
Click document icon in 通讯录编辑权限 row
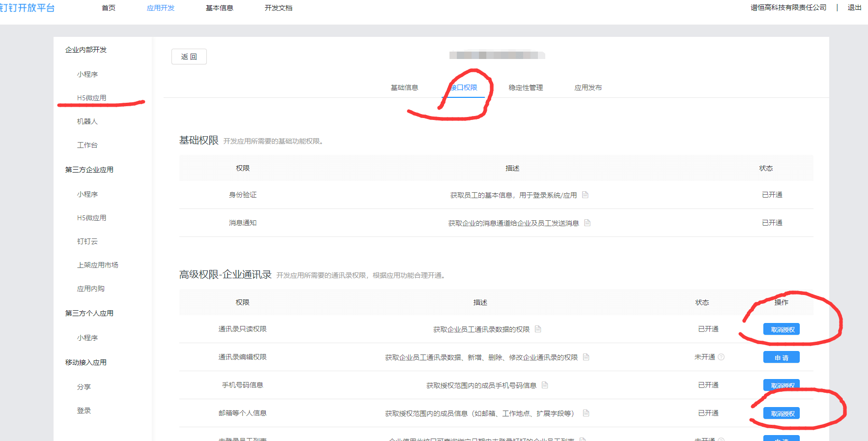pos(586,357)
